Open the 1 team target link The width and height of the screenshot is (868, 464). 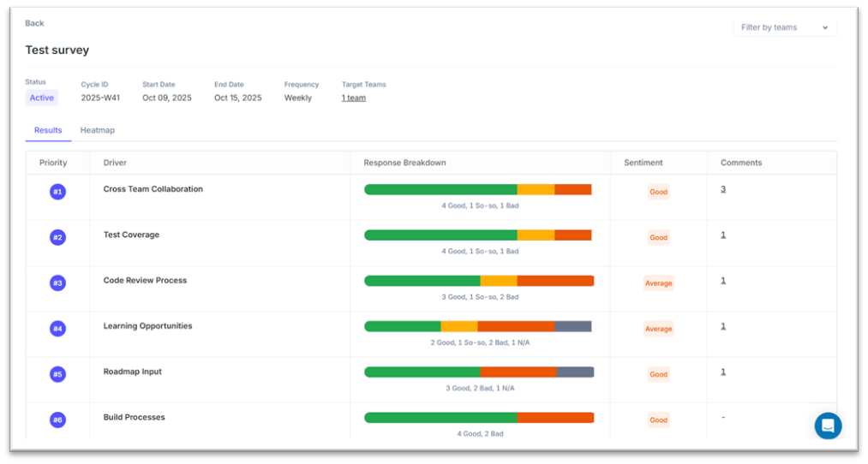(353, 98)
